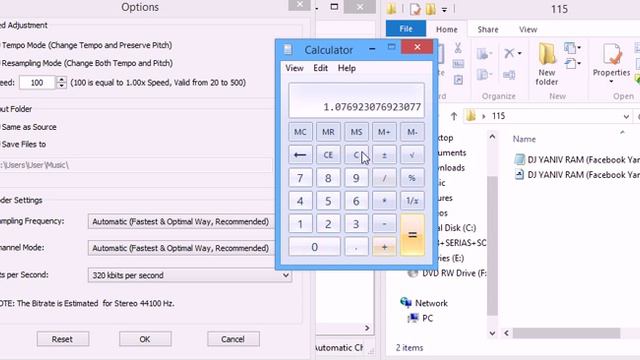This screenshot has height=360, width=640.
Task: Click square root key in Calculator
Action: click(412, 155)
